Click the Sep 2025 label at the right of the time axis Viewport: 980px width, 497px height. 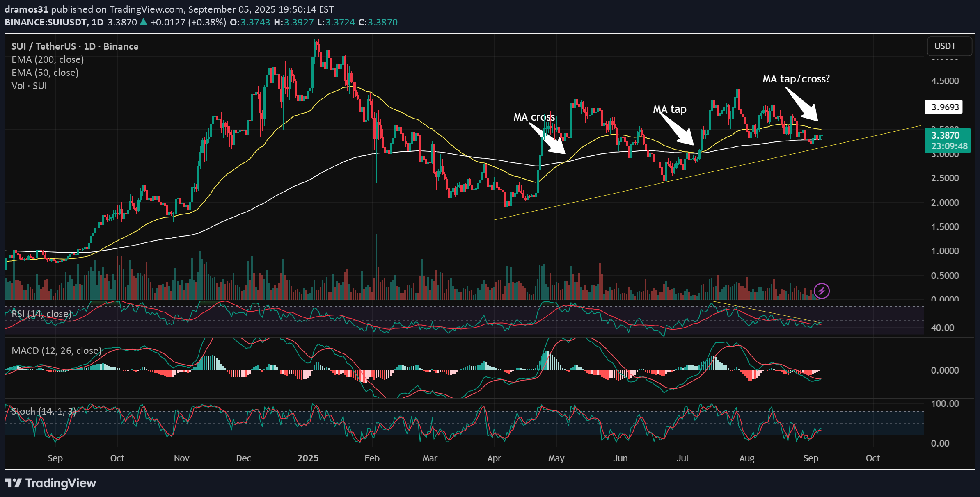pos(811,458)
